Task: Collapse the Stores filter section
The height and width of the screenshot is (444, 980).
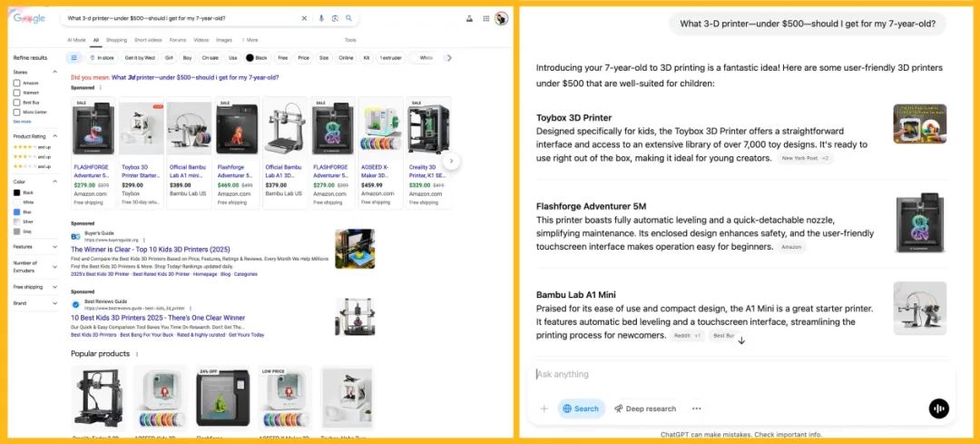Action: [54, 72]
